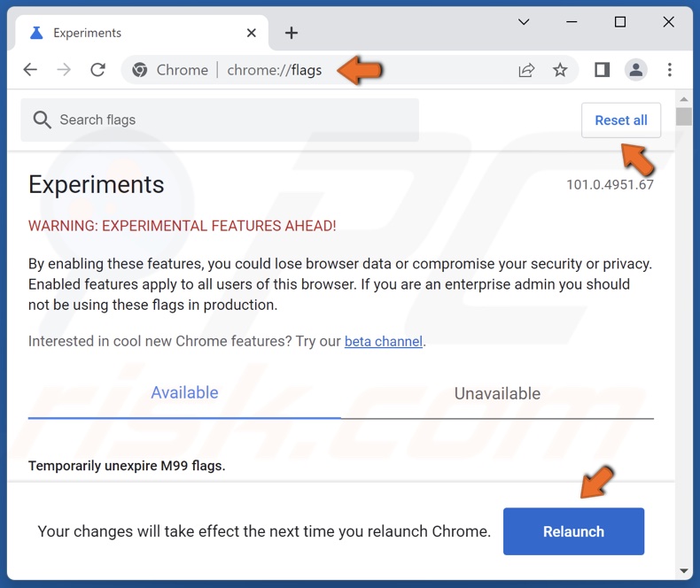
Task: Bookmark this tab with star icon
Action: pos(560,70)
